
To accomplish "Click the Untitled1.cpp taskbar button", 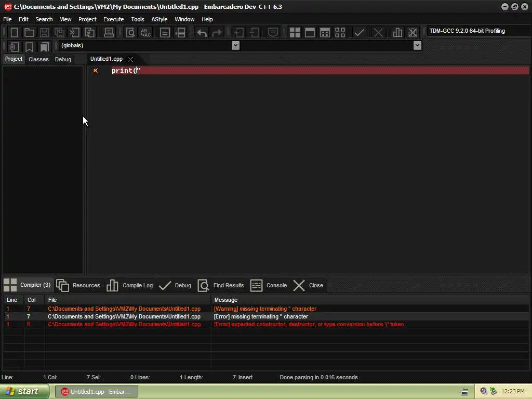I will coord(96,392).
